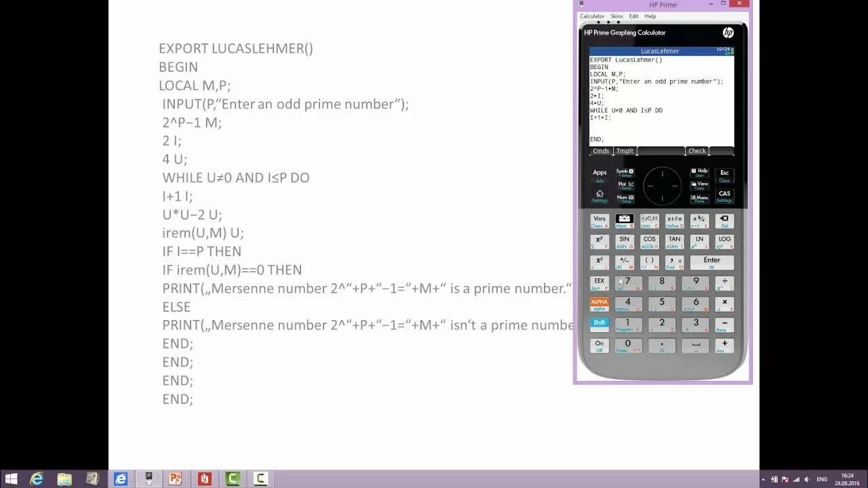868x488 pixels.
Task: Click the ENG language indicator
Action: [x=822, y=479]
